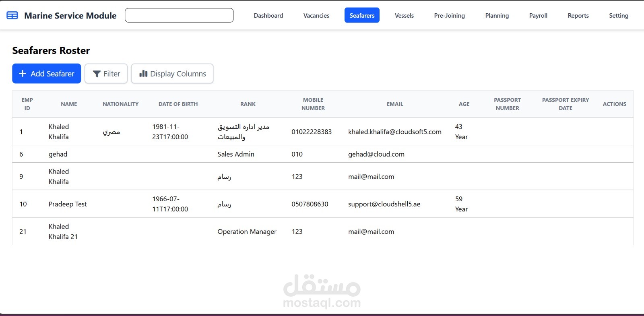Viewport: 644px width, 316px height.
Task: Open the Display Columns chooser
Action: pyautogui.click(x=172, y=74)
